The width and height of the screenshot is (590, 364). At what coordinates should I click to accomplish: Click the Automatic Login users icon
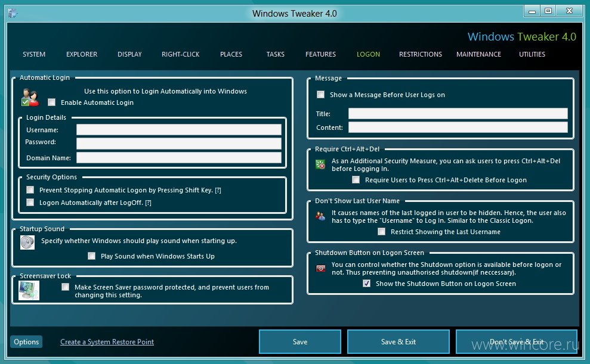pyautogui.click(x=30, y=98)
